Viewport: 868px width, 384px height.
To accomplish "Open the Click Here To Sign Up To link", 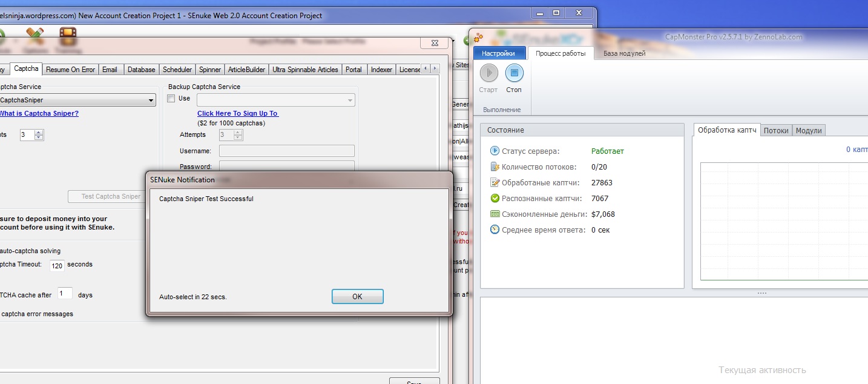I will click(x=238, y=113).
